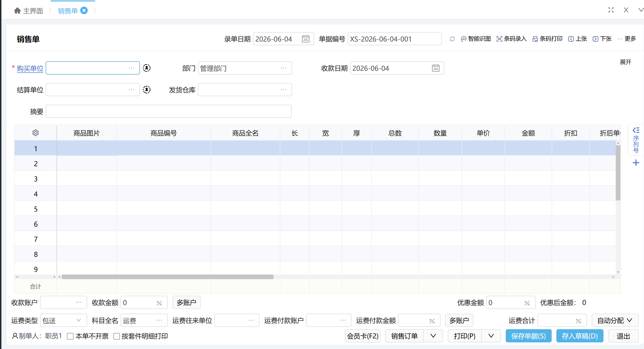This screenshot has height=349, width=644.
Task: Open 运费往来单位 ellipsis lookup
Action: [x=251, y=320]
